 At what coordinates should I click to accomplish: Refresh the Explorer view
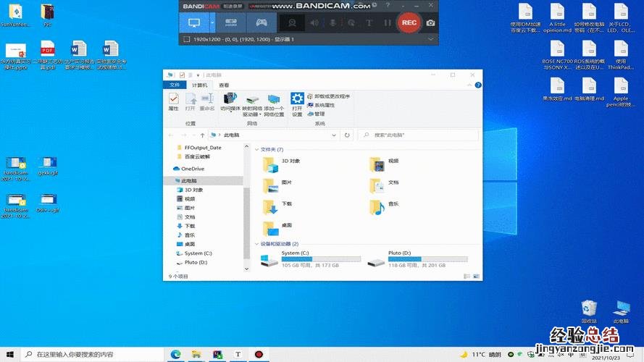pyautogui.click(x=347, y=135)
